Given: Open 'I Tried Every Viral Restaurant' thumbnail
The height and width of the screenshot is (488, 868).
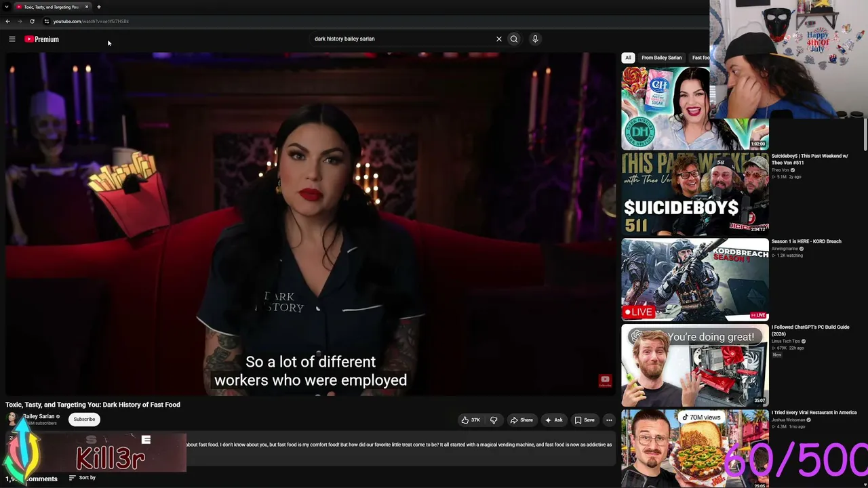Looking at the screenshot, I should click(695, 449).
